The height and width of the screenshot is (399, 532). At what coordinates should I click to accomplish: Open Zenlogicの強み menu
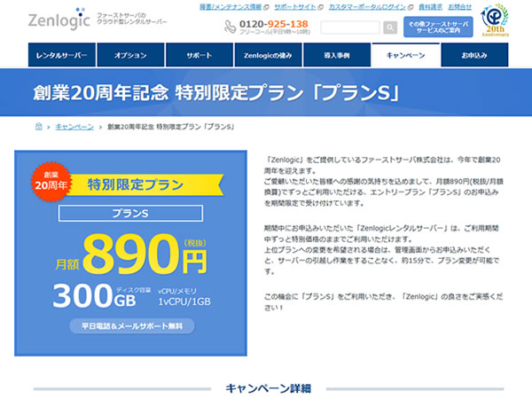click(x=268, y=55)
